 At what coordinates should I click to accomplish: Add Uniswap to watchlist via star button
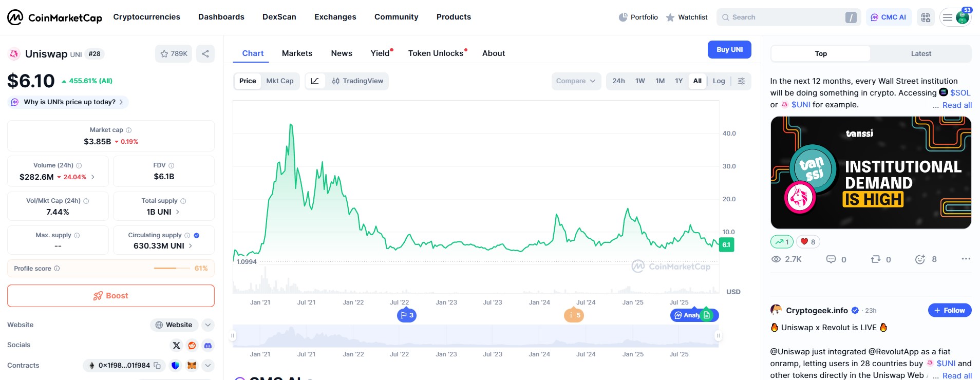174,54
